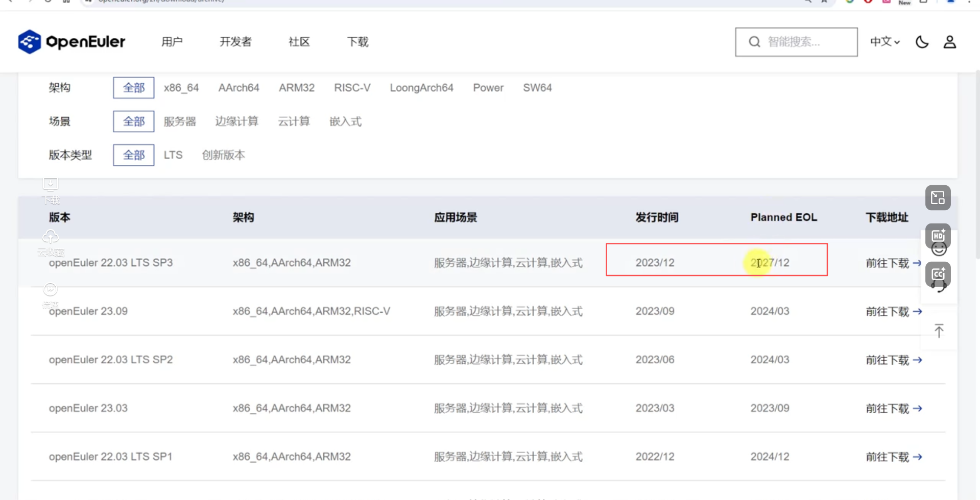This screenshot has height=500, width=980.
Task: Filter architecture by ARM32
Action: tap(297, 88)
